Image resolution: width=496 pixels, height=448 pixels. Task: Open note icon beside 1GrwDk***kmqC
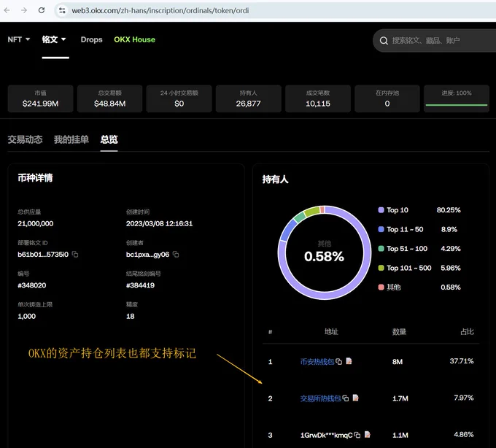click(x=367, y=434)
